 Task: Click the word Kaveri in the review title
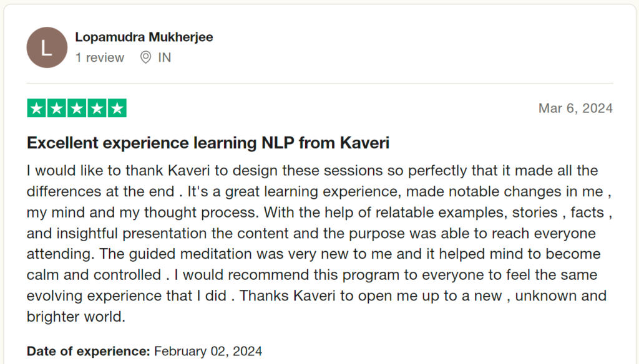(364, 143)
